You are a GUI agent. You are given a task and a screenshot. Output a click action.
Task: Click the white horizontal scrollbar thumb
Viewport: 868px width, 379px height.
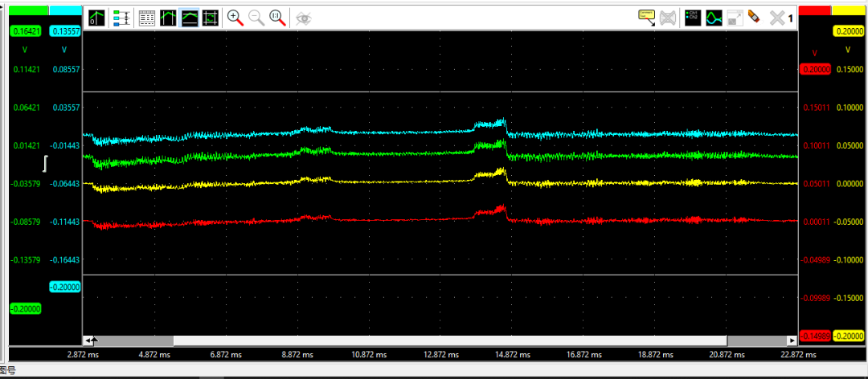tap(450, 340)
